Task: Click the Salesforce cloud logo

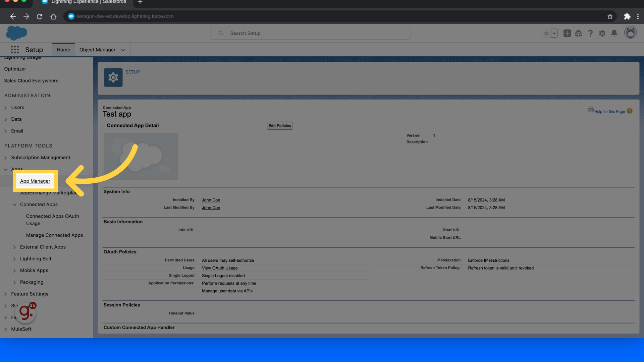Action: (x=16, y=33)
